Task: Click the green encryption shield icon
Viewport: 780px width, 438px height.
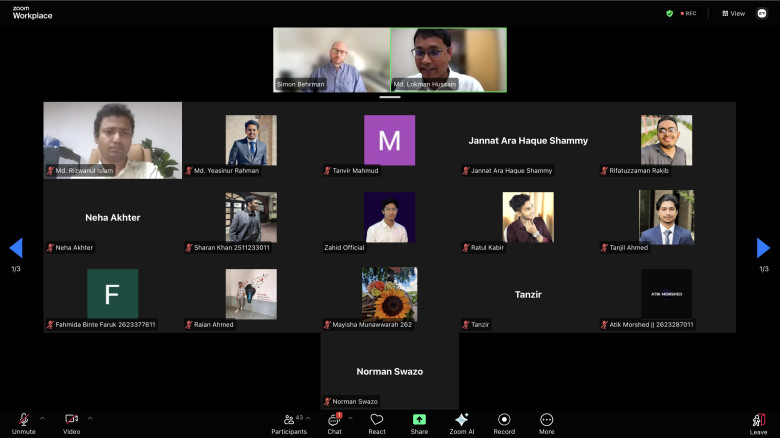Action: pyautogui.click(x=670, y=13)
